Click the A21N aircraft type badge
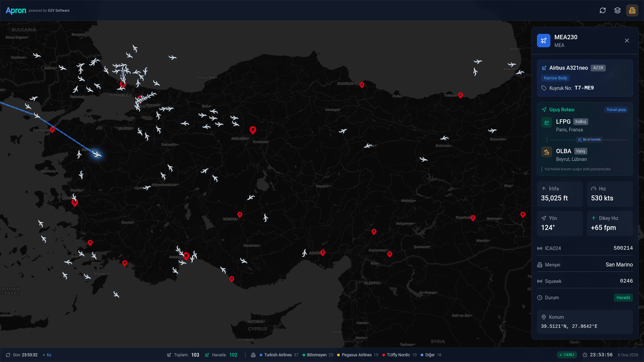This screenshot has height=362, width=644. pyautogui.click(x=598, y=68)
